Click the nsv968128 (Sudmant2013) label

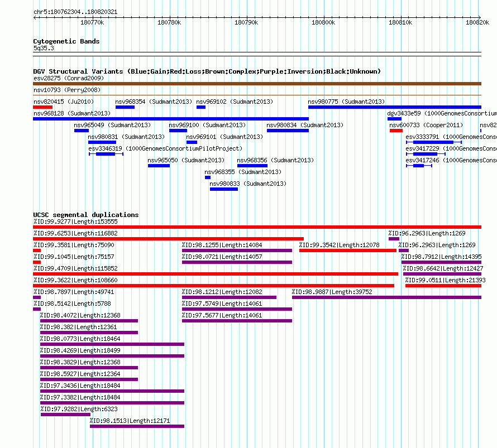click(72, 113)
